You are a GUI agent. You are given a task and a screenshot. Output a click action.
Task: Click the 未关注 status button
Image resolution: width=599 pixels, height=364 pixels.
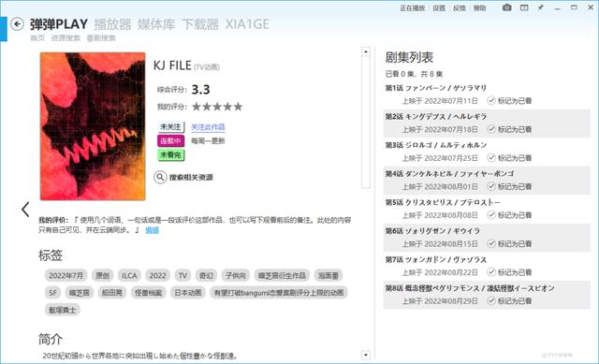pos(170,127)
